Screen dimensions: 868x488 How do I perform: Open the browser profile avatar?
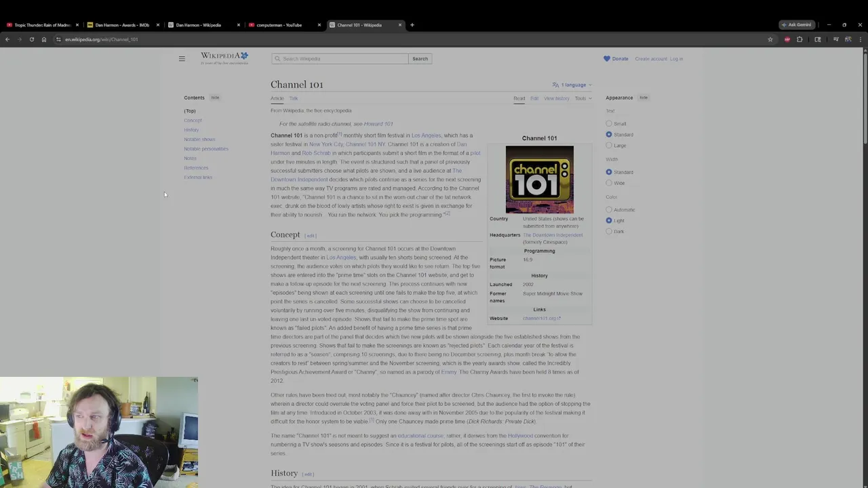[848, 39]
